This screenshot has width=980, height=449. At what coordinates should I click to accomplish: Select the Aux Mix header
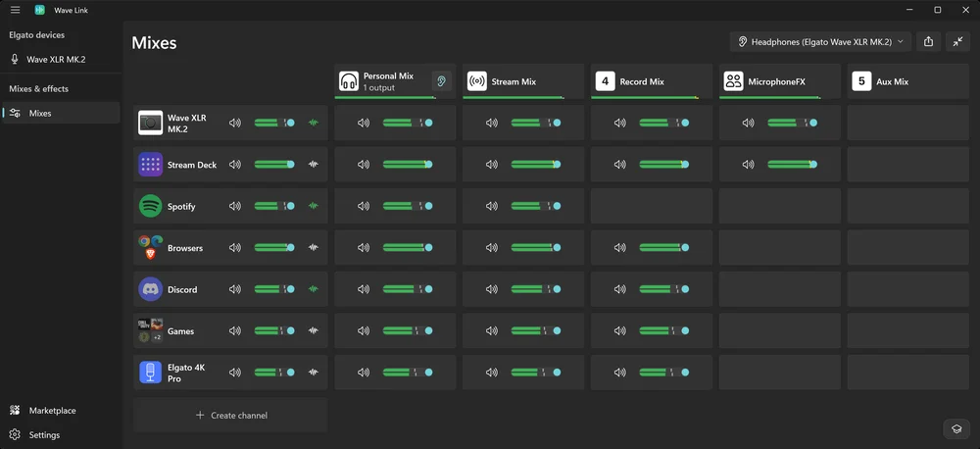pos(907,81)
